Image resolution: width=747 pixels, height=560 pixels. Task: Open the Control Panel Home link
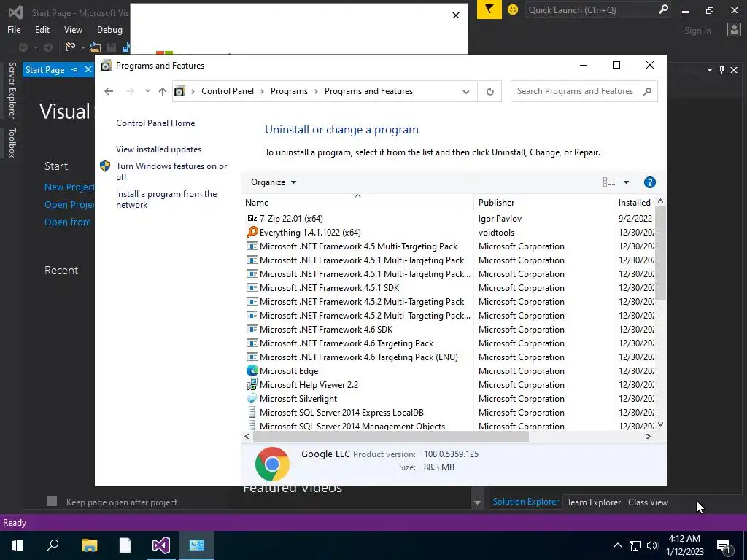coord(155,122)
